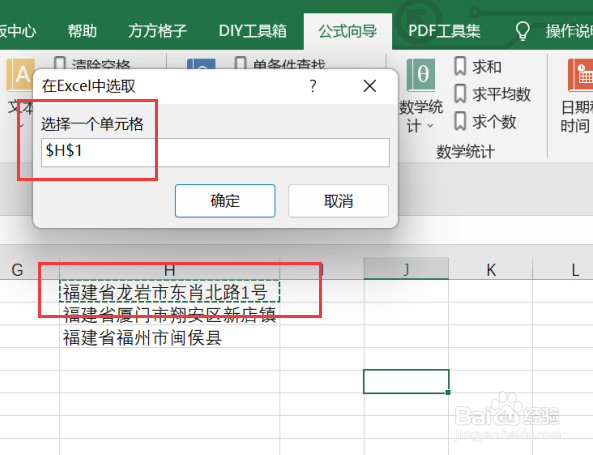Click the 日期和时间 calendar icon
Image resolution: width=593 pixels, height=455 pixels.
click(x=581, y=75)
